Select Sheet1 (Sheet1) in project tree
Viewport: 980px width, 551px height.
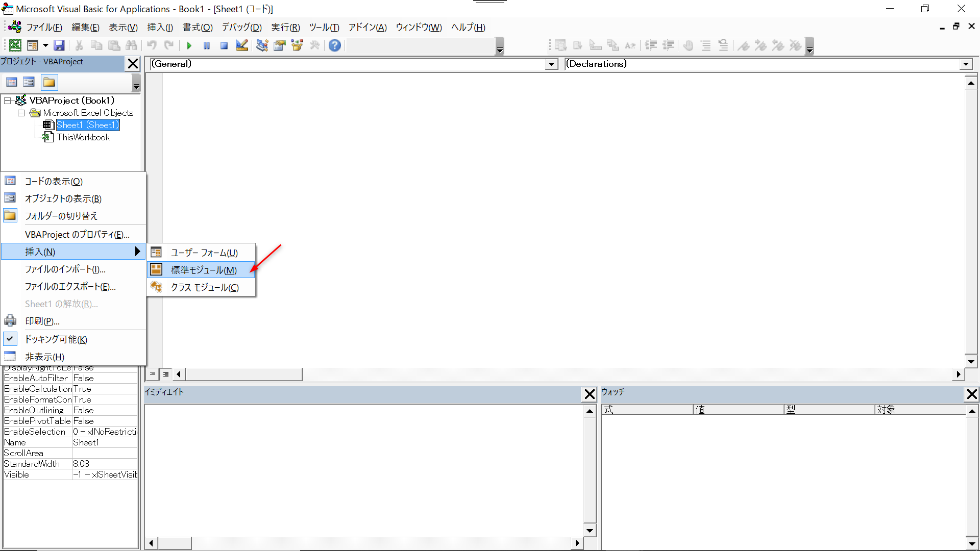point(88,125)
